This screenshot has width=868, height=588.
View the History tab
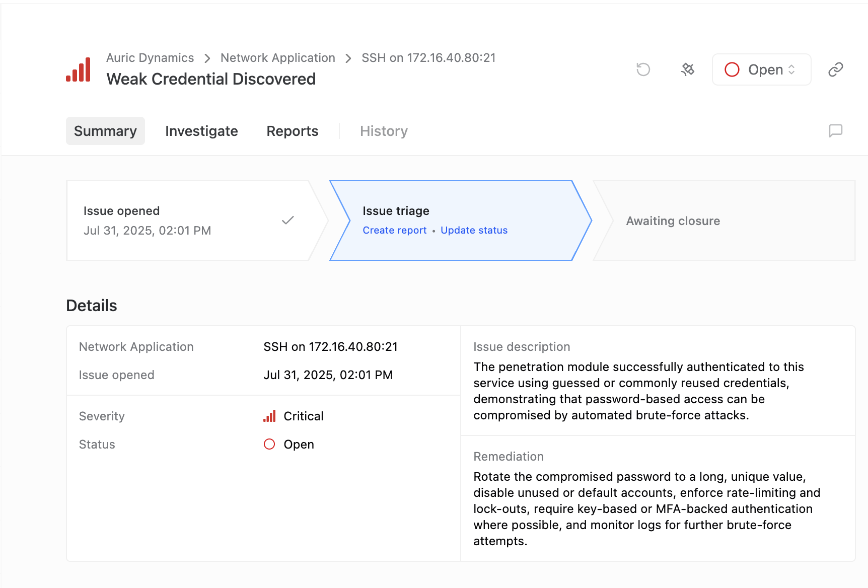384,131
